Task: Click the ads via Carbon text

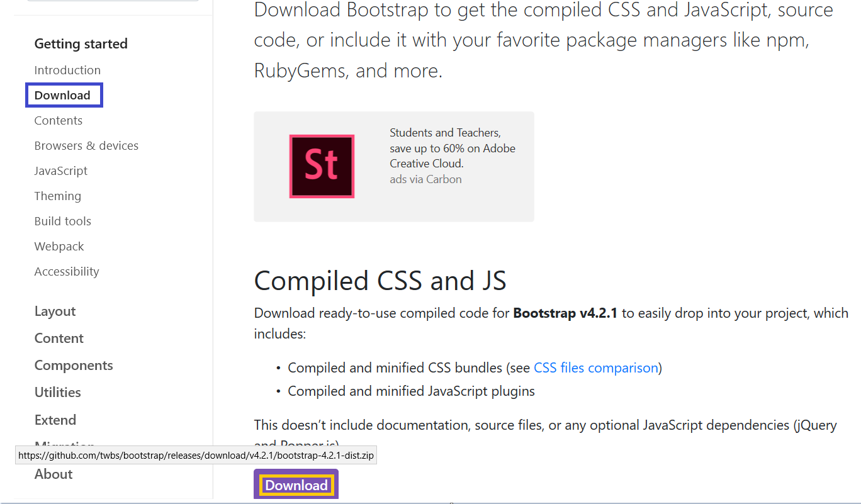Action: point(425,179)
